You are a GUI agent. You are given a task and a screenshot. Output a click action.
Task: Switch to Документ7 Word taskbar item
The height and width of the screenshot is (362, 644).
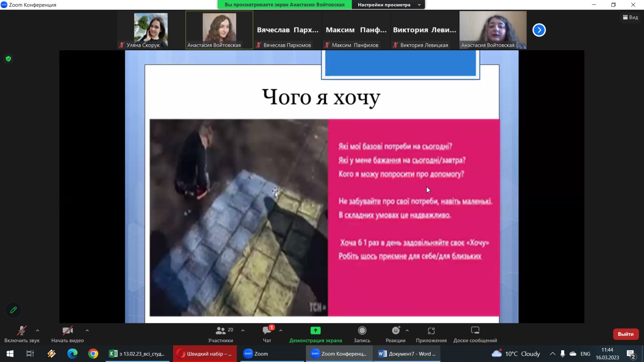pos(407,354)
